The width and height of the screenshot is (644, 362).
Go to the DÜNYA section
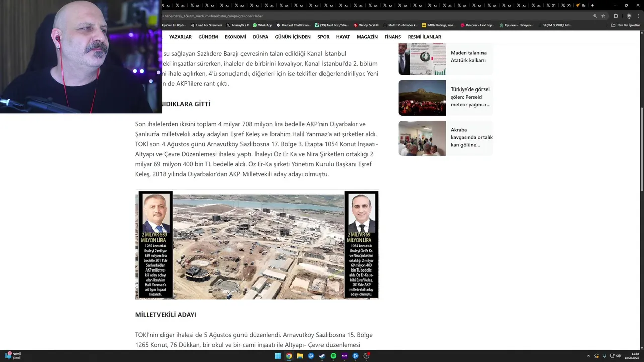(x=260, y=37)
